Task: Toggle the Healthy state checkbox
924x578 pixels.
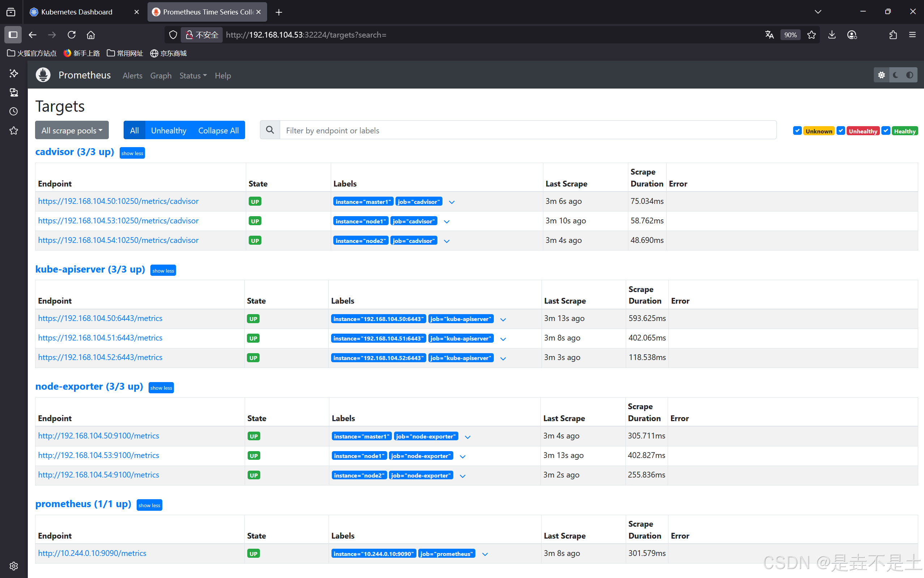Action: (886, 131)
